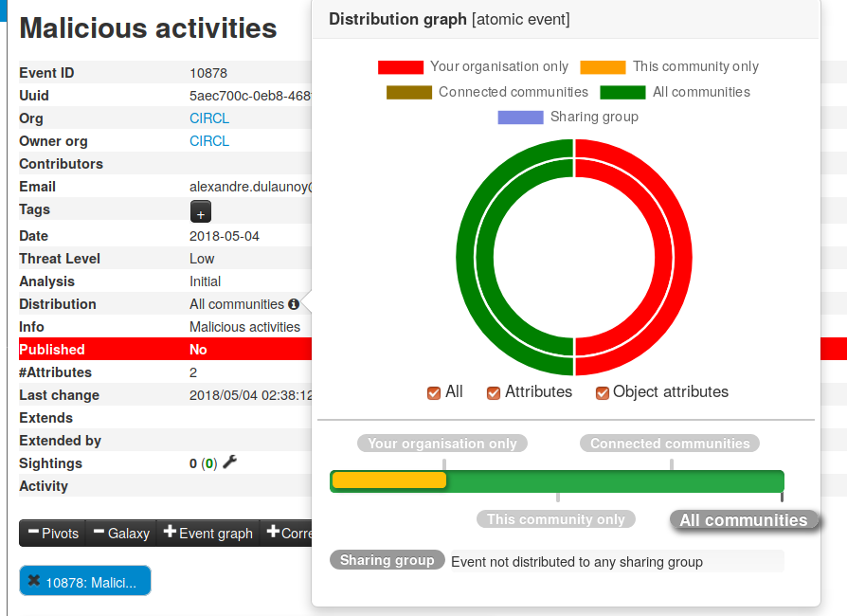Click the add tag plus button
This screenshot has width=847, height=616.
201,212
